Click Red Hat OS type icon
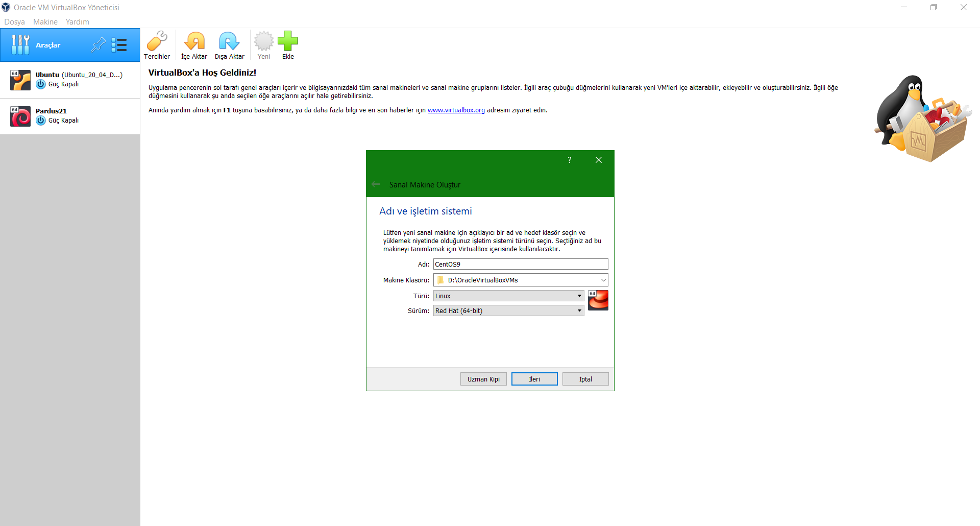The width and height of the screenshot is (980, 526). tap(598, 300)
